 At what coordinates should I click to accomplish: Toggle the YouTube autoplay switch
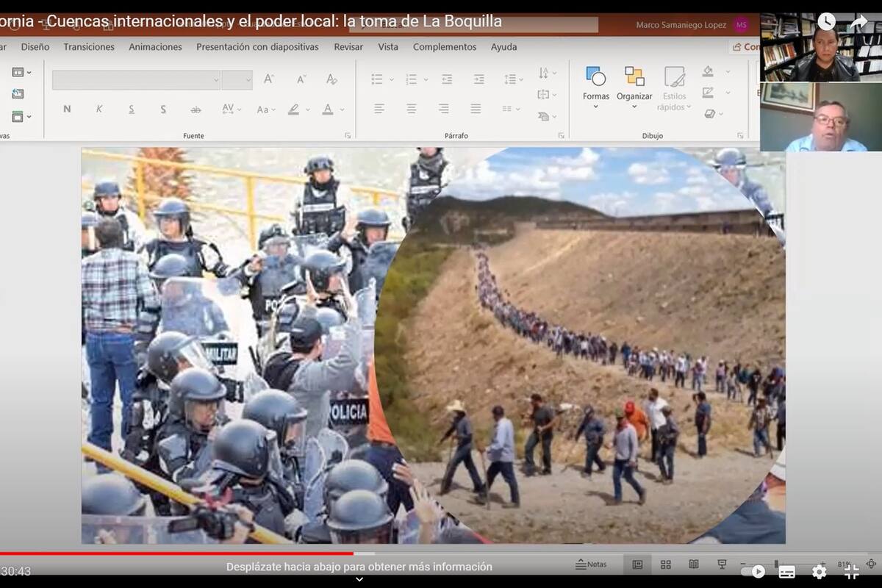tap(753, 572)
